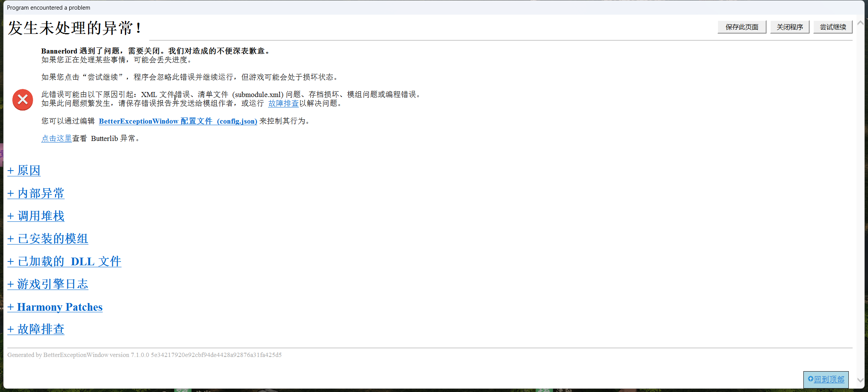The width and height of the screenshot is (868, 392).
Task: Expand the 内部异常 section
Action: tap(35, 193)
